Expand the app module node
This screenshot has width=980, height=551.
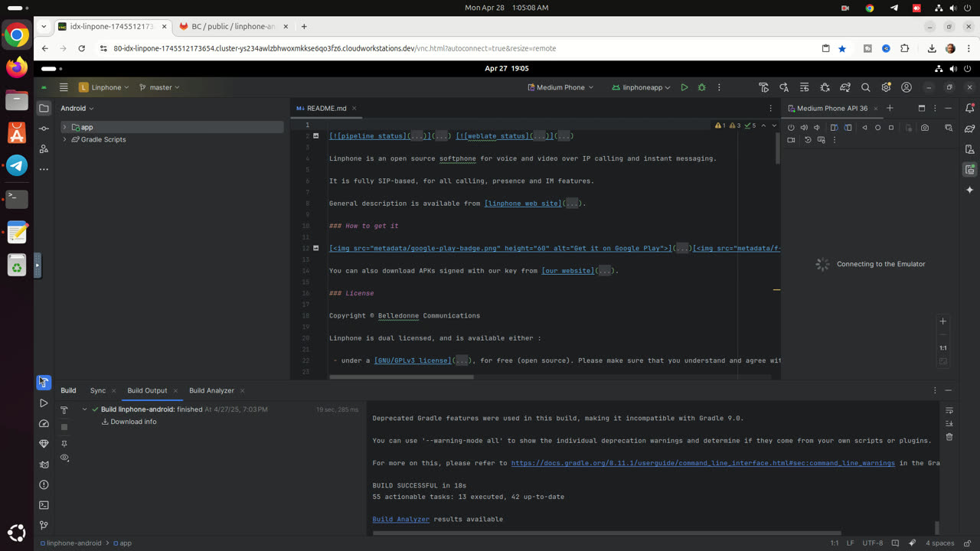coord(64,127)
